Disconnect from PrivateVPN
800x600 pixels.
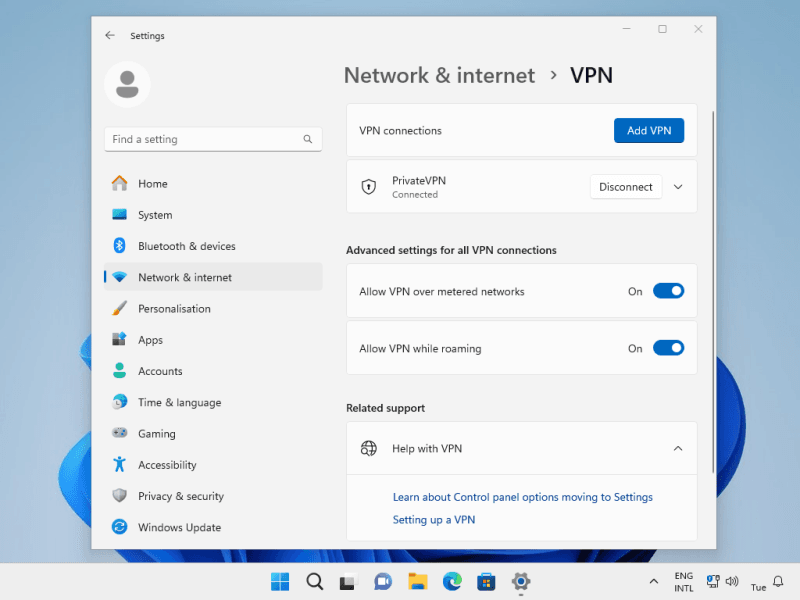click(x=625, y=187)
